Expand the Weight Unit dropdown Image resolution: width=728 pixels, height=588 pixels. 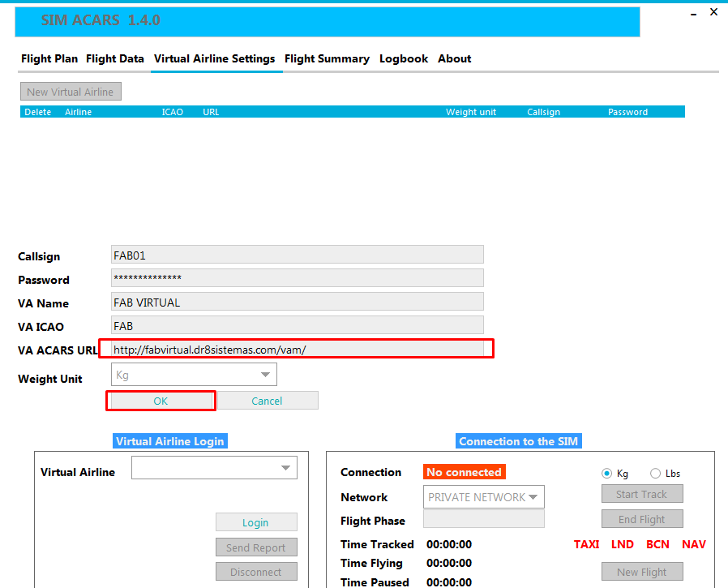tap(194, 375)
